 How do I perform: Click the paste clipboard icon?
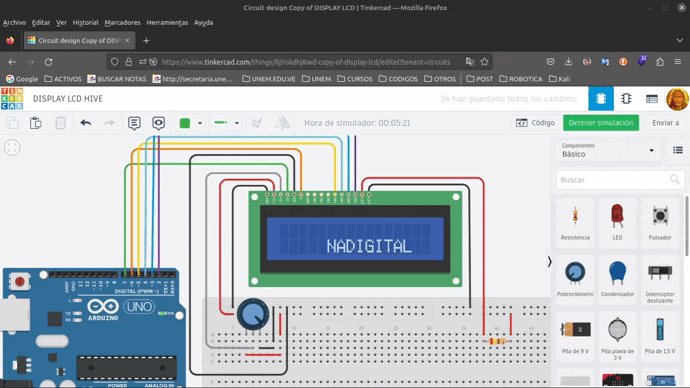tap(36, 123)
